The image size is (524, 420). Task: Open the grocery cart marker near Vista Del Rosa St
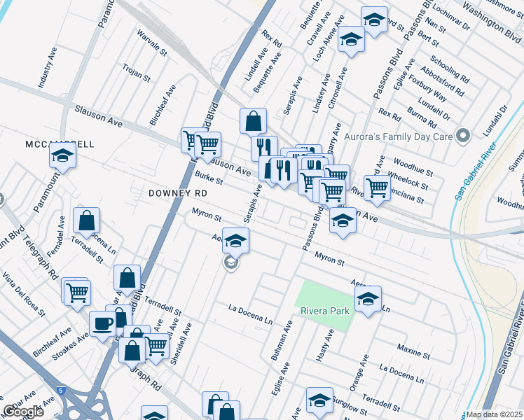pyautogui.click(x=77, y=294)
